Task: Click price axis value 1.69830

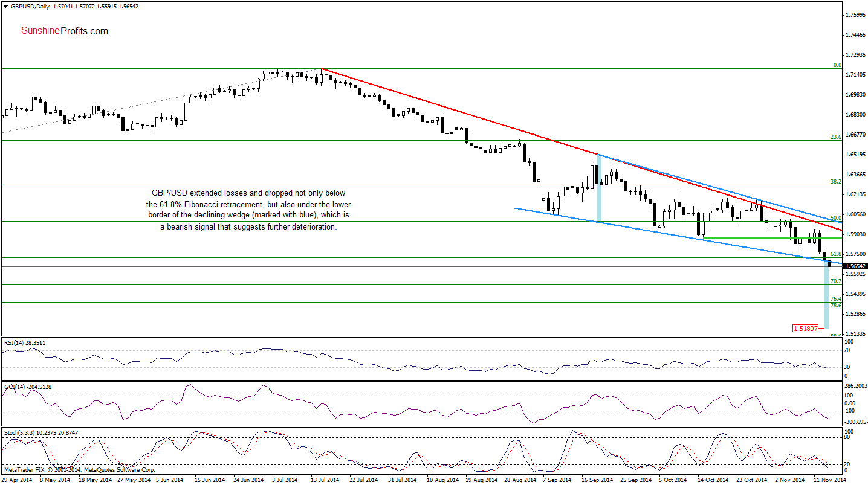Action: pos(856,94)
